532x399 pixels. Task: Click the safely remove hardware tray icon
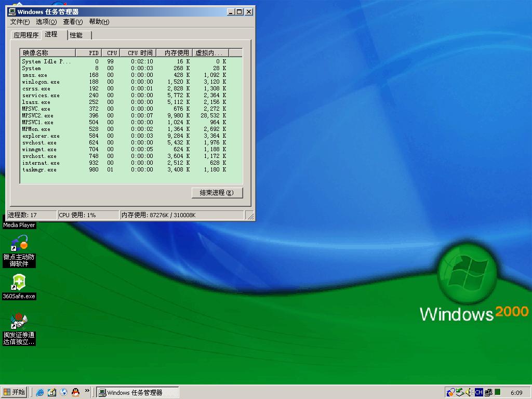(x=460, y=393)
